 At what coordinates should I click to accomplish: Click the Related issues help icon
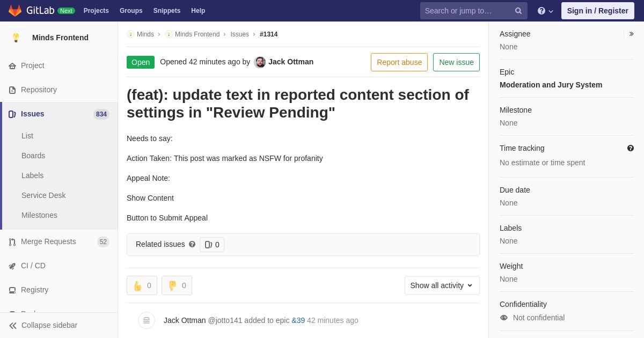point(192,244)
